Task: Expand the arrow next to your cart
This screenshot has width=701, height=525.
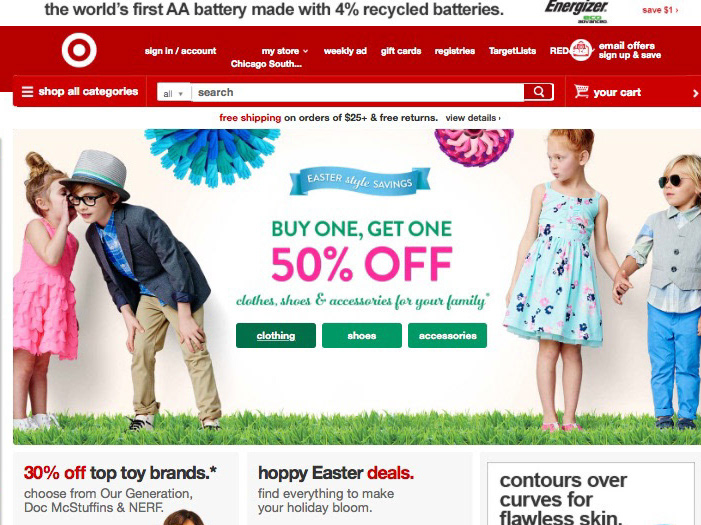Action: point(695,93)
